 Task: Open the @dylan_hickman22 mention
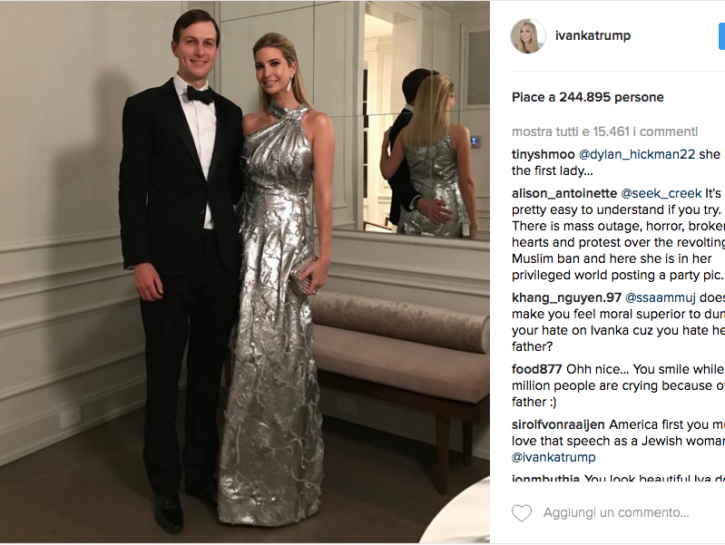click(x=637, y=154)
